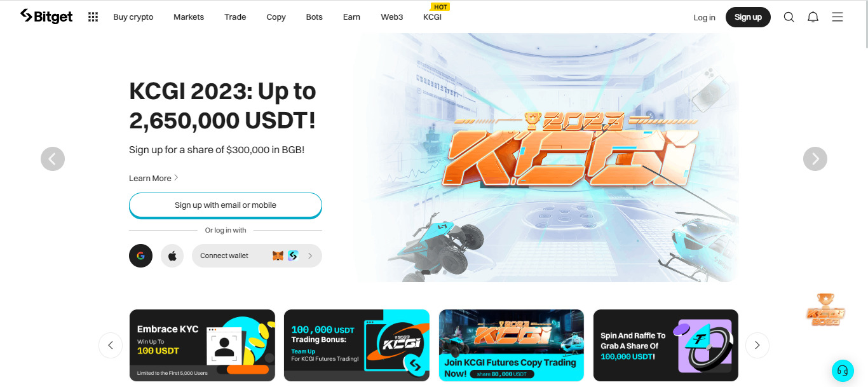Expand Connect wallet options arrow

click(310, 255)
